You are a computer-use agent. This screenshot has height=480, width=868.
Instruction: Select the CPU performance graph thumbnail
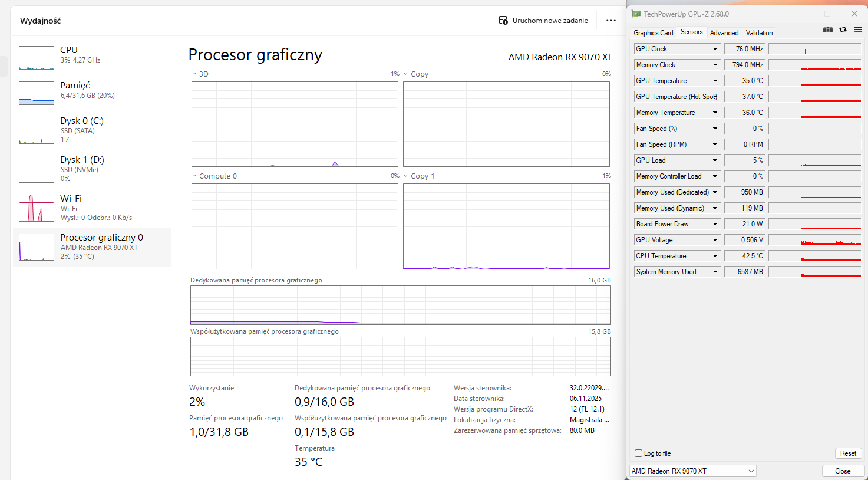click(x=37, y=58)
